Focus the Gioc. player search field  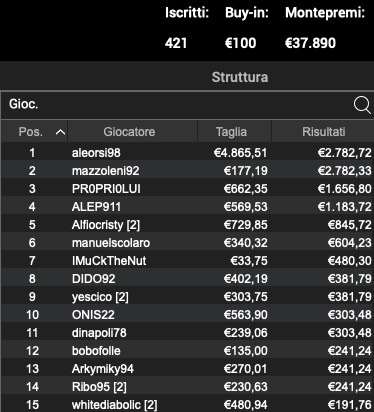click(177, 105)
